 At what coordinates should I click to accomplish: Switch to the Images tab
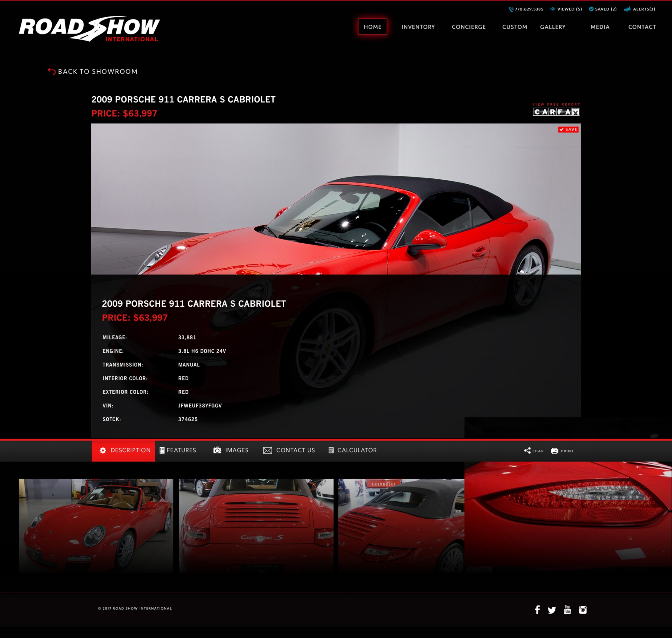(231, 450)
